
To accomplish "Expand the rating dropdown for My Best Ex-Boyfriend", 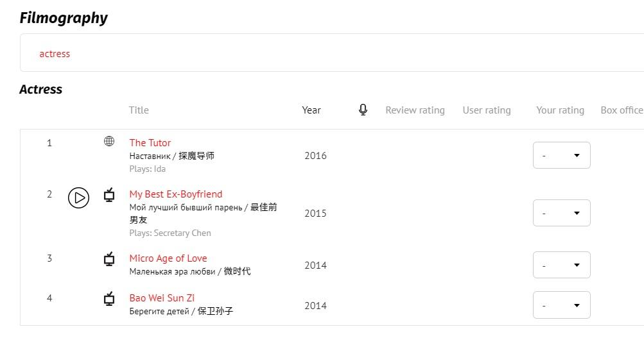I will coord(561,213).
